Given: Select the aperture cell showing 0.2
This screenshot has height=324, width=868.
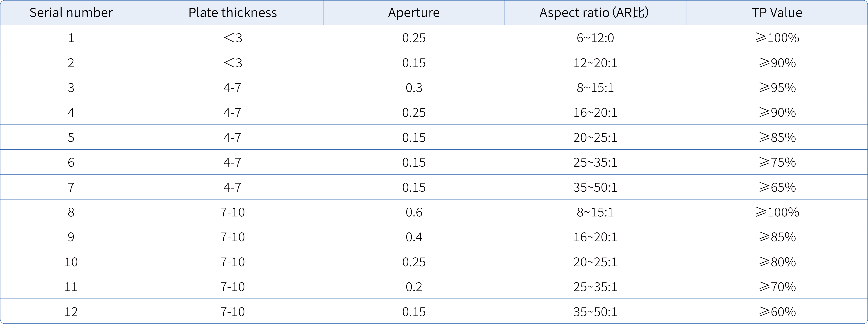Looking at the screenshot, I should tap(414, 287).
